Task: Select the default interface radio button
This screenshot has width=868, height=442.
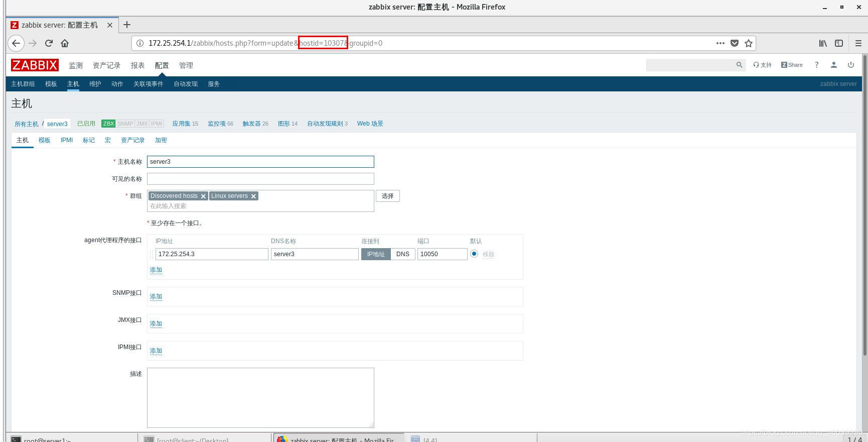Action: tap(474, 254)
